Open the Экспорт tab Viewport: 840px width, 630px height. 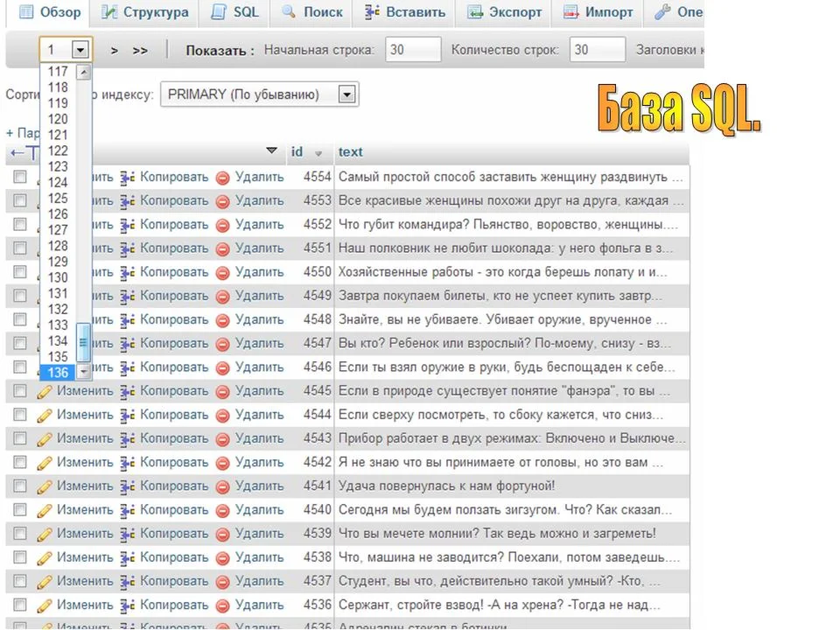505,12
